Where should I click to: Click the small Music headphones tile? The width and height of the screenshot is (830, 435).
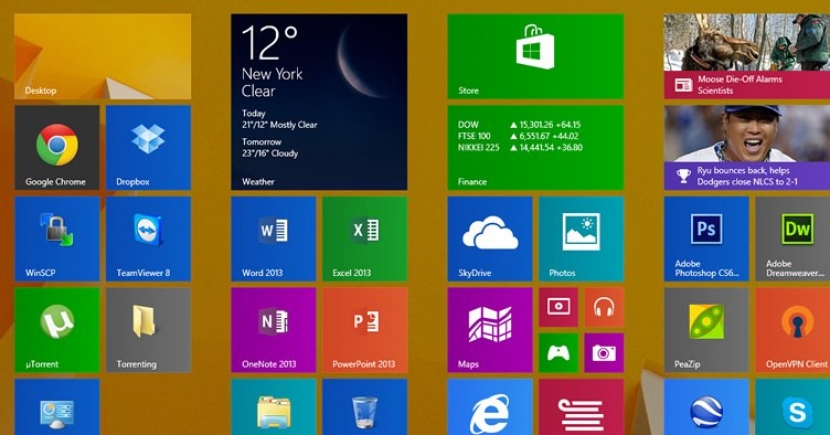[603, 307]
